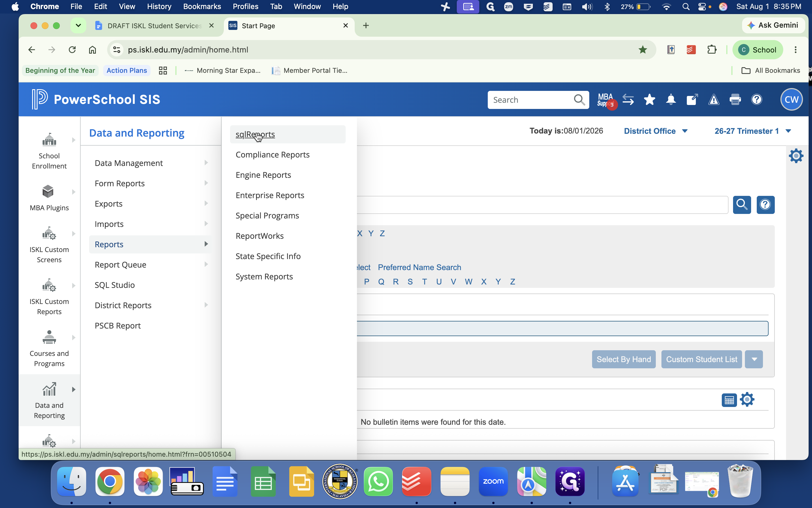Screen dimensions: 812x508
Task: Launch Zoom from the Dock
Action: pyautogui.click(x=493, y=481)
